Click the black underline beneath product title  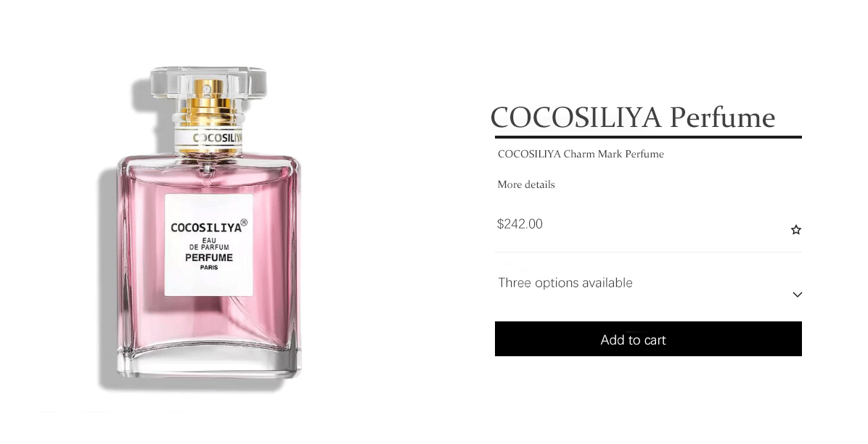pos(648,136)
